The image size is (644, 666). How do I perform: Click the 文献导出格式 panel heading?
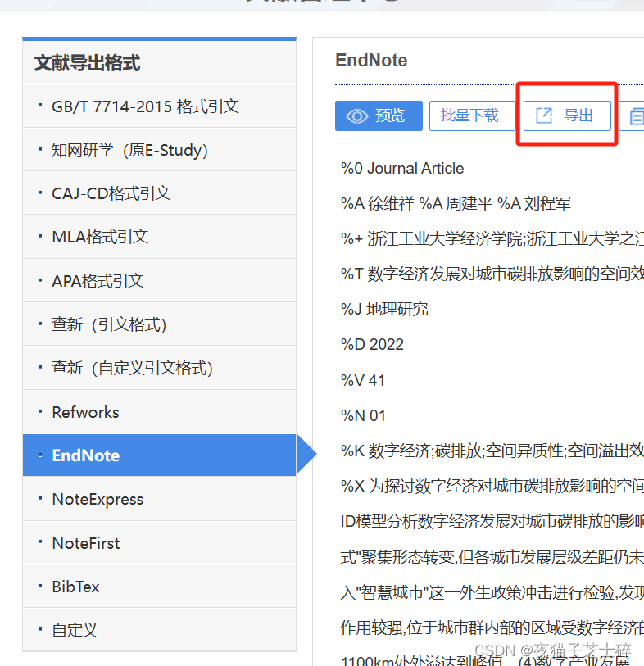[x=88, y=63]
